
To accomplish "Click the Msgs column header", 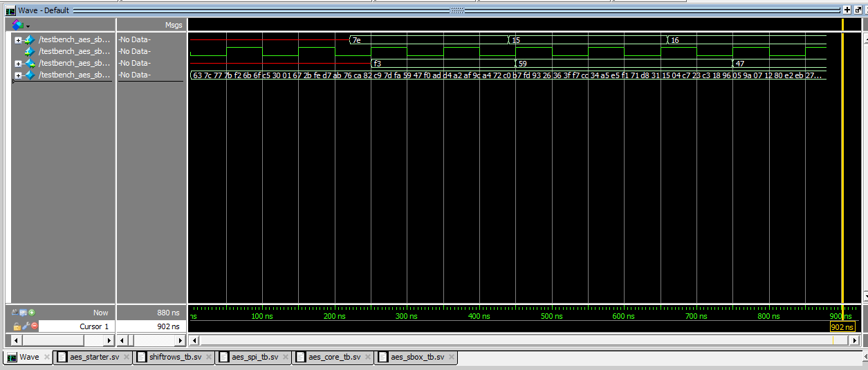I will (174, 25).
